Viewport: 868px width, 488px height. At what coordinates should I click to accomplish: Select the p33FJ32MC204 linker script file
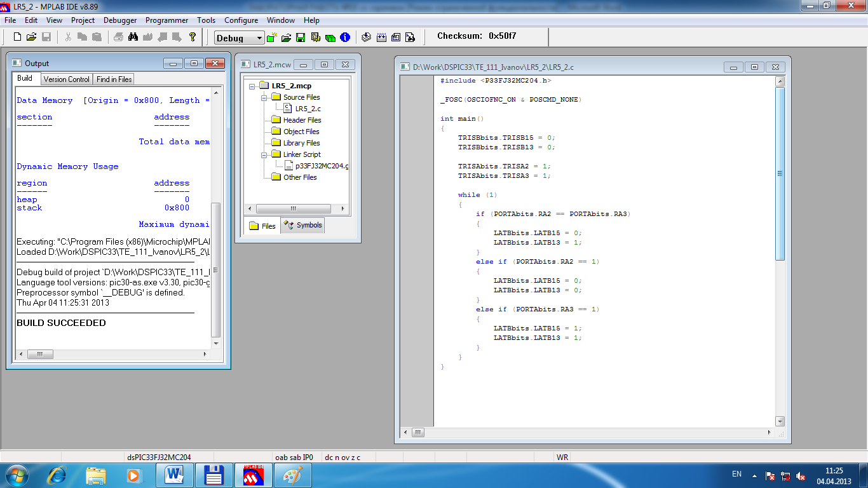322,166
